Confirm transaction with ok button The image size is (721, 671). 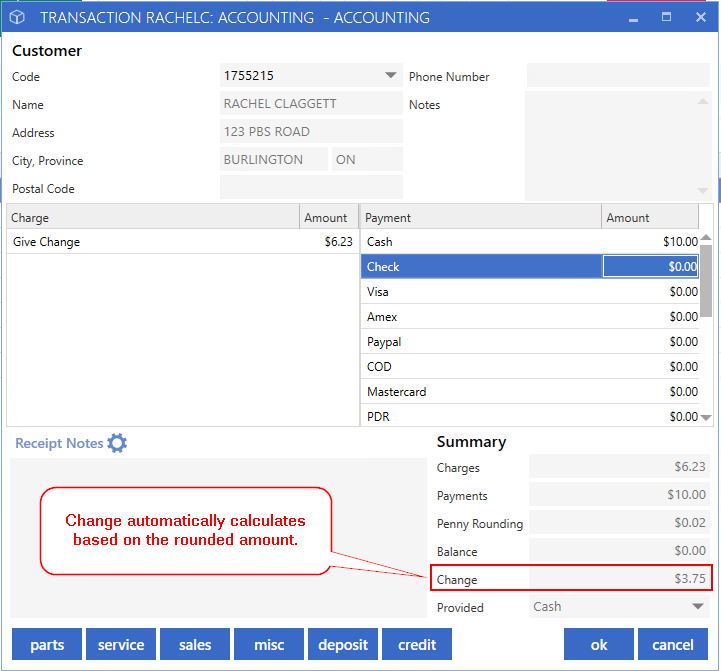599,644
